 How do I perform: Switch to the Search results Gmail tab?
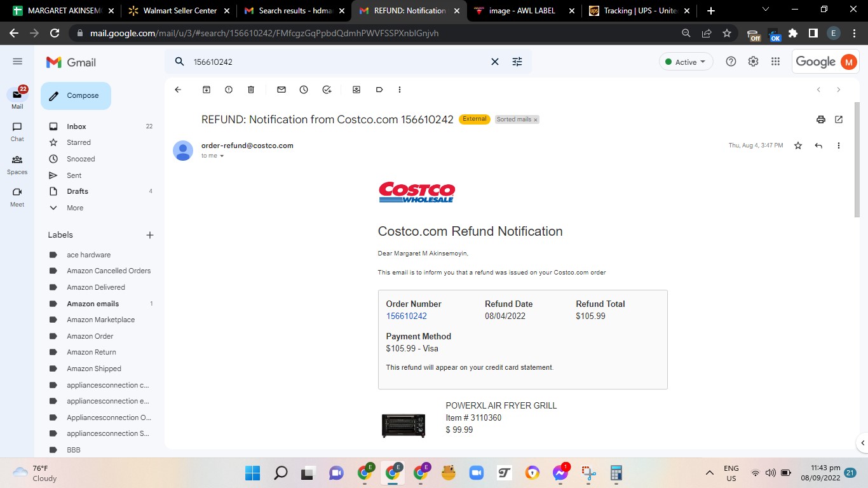pyautogui.click(x=294, y=11)
